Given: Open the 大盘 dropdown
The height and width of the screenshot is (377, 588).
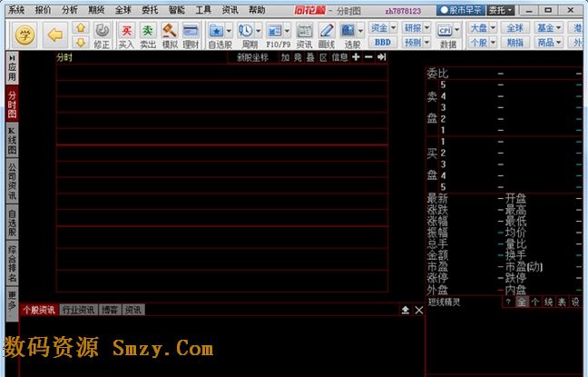Looking at the screenshot, I should coord(483,28).
